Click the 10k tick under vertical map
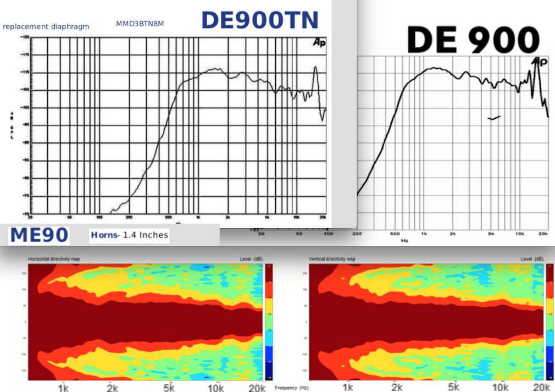This screenshot has height=392, width=555. [500, 387]
